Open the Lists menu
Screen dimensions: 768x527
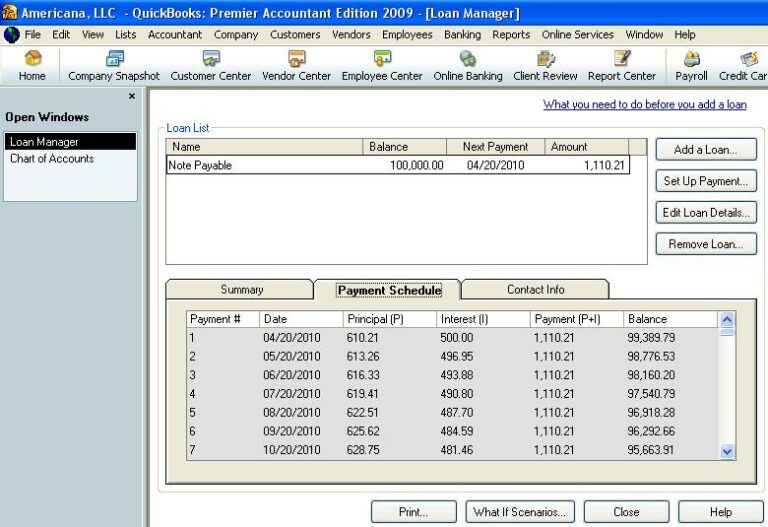125,35
